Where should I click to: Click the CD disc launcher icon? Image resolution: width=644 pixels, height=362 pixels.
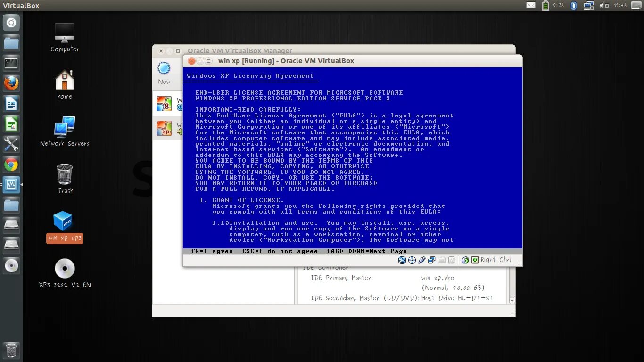pyautogui.click(x=11, y=265)
